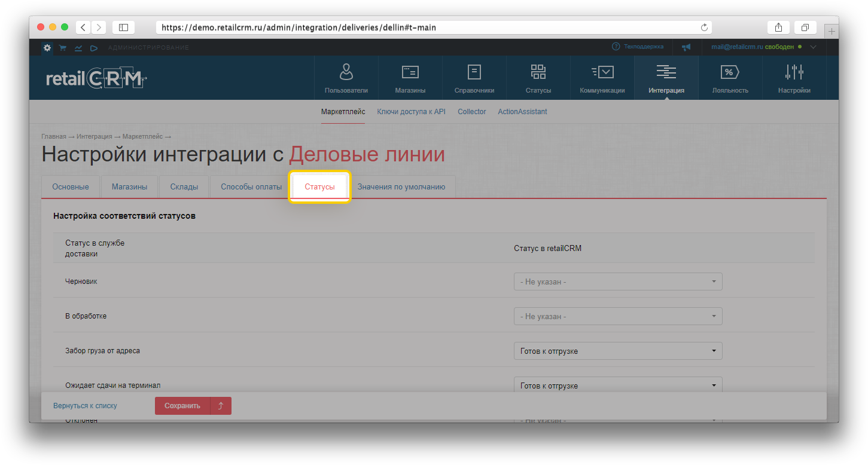
Task: Click the Настройка соответствий статусов heading
Action: point(124,216)
